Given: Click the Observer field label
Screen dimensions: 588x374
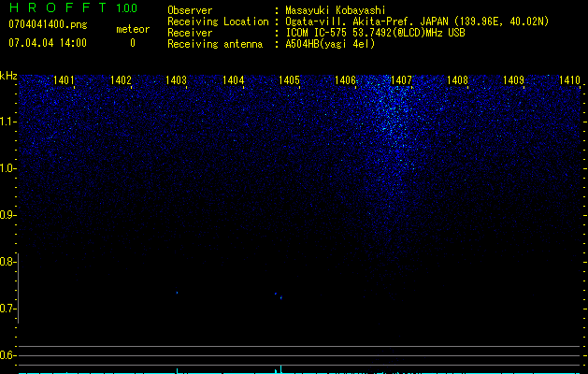Looking at the screenshot, I should click(190, 10).
